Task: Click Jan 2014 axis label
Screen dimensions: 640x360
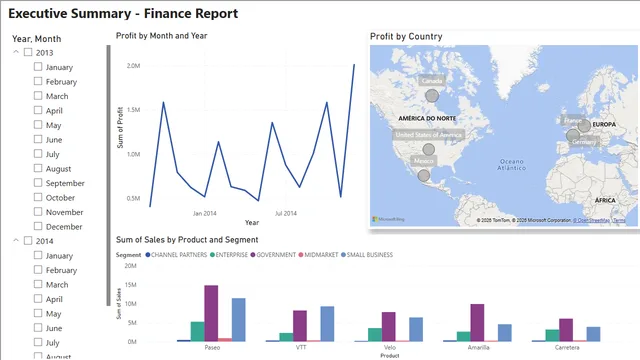Action: pos(204,213)
